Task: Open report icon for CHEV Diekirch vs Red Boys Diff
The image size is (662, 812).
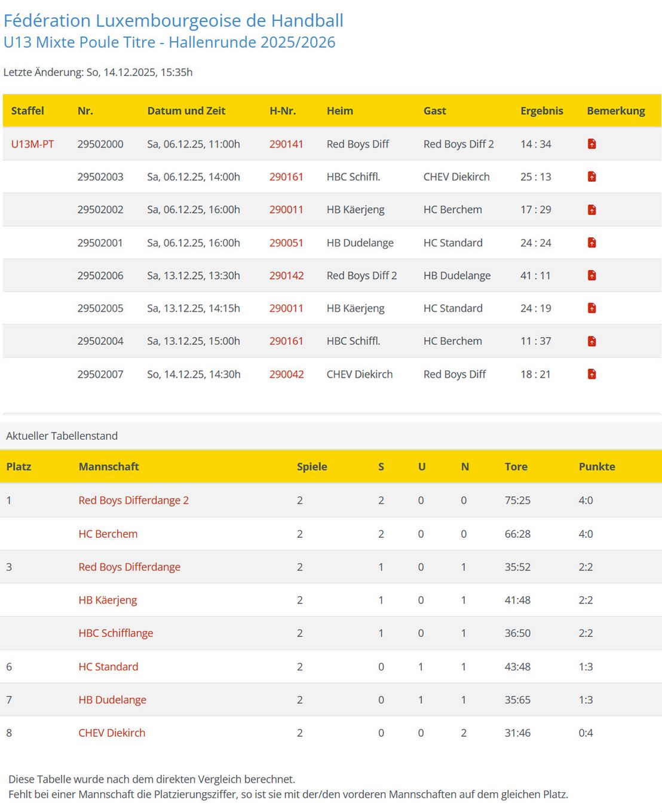Action: click(591, 374)
